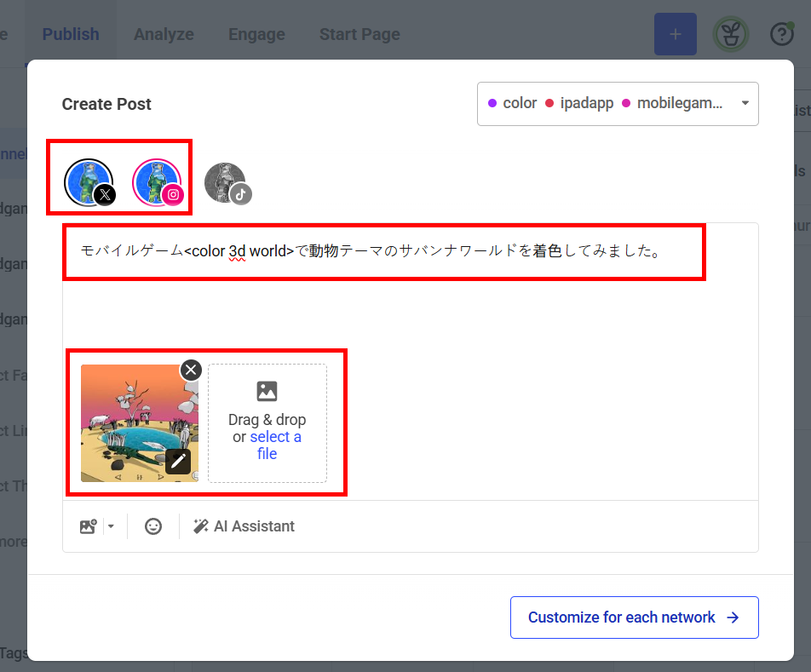Screen dimensions: 811x672
Task: Toggle the X (Twitter) channel avatar
Action: pos(89,182)
